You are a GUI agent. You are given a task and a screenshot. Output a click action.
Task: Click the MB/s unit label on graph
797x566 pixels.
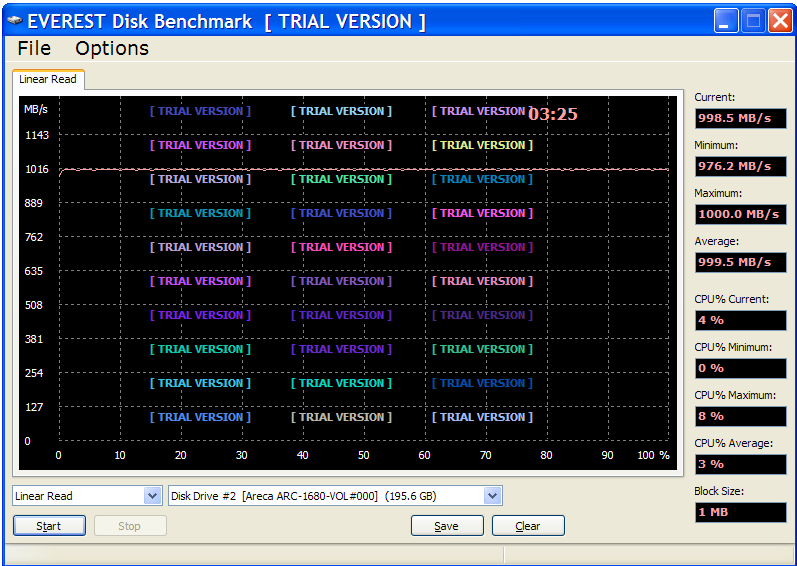coord(36,109)
